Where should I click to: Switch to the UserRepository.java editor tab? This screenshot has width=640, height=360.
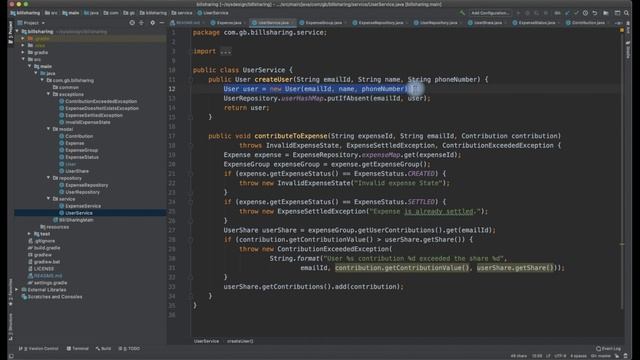pos(437,23)
